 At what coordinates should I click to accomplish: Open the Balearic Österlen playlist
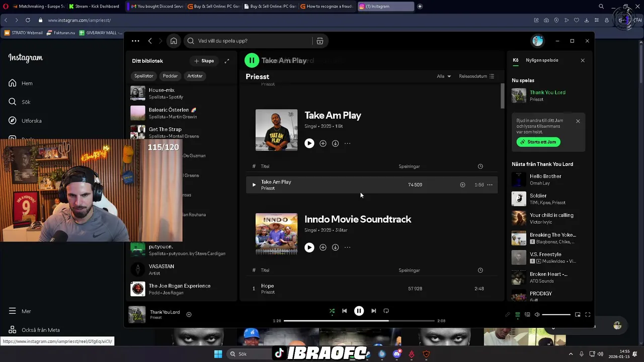pyautogui.click(x=182, y=113)
